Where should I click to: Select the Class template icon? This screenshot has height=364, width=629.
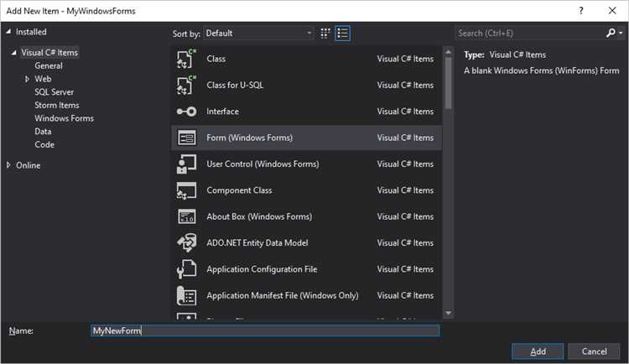[x=185, y=59]
